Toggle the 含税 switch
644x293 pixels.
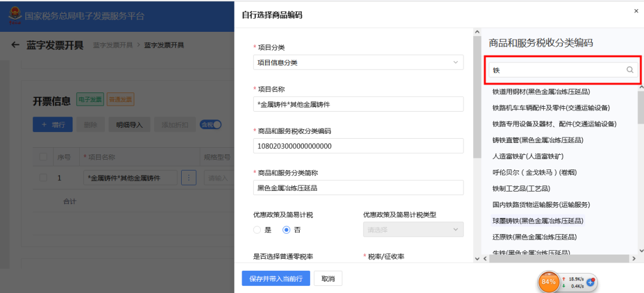pos(210,124)
